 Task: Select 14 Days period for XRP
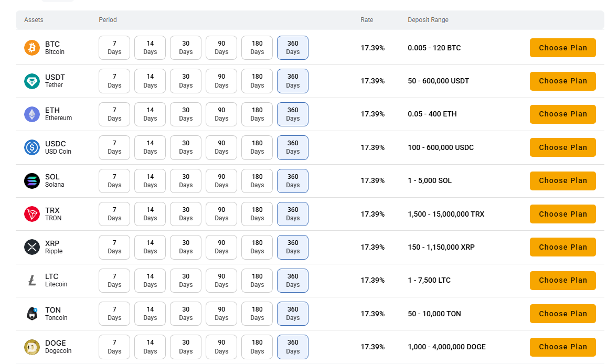150,247
